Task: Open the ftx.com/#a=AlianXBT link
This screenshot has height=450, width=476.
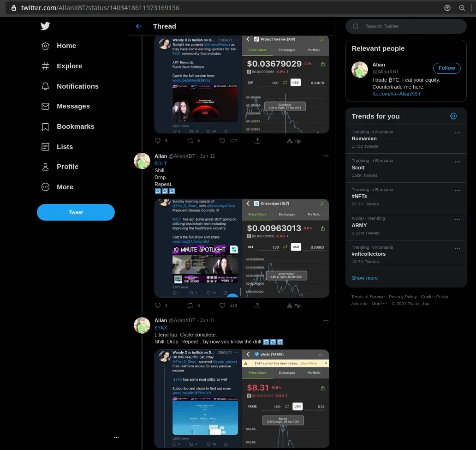Action: pos(397,94)
